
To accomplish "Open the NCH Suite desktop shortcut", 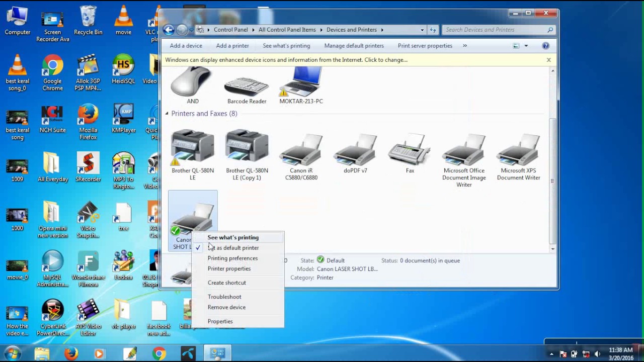I will click(x=53, y=119).
